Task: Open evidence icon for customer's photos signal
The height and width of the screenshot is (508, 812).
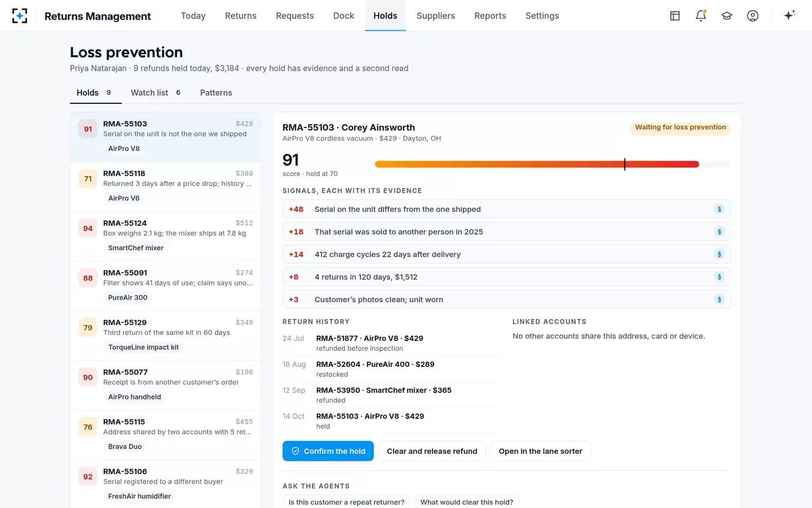Action: pos(720,300)
